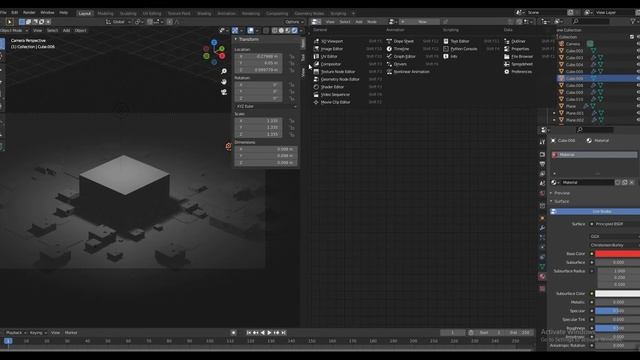Click the blue Z axis on navigation gizmo
The image size is (640, 360).
[x=214, y=42]
